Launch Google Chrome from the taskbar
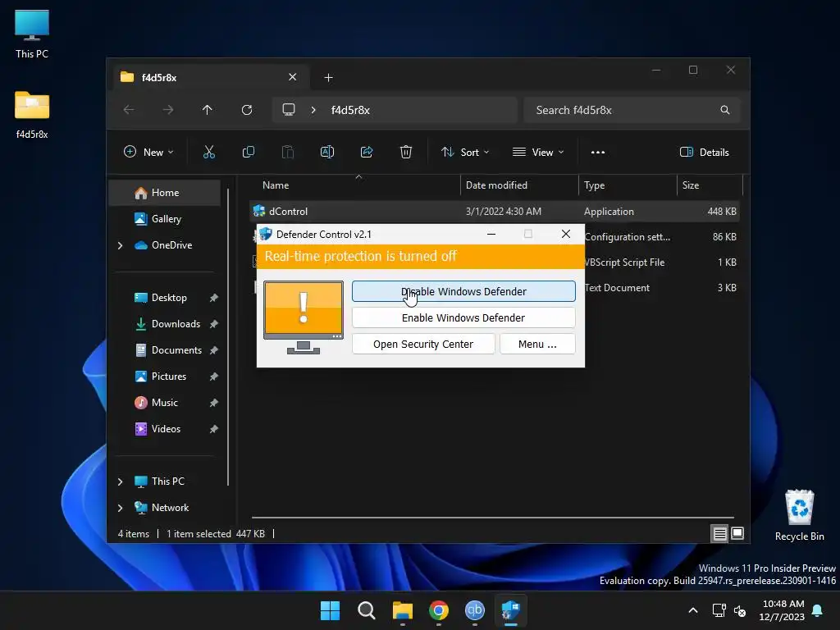The height and width of the screenshot is (630, 840). click(439, 610)
